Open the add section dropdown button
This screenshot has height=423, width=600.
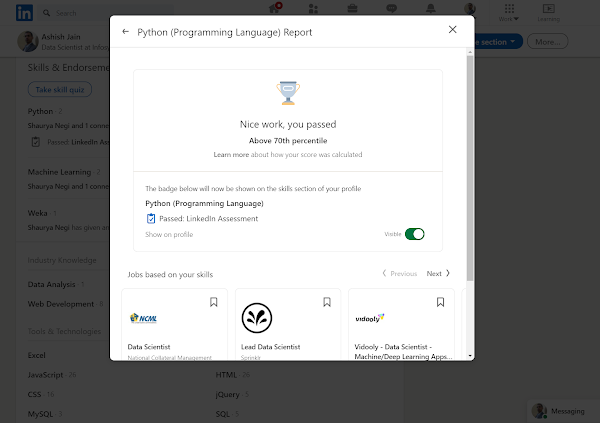click(x=499, y=42)
